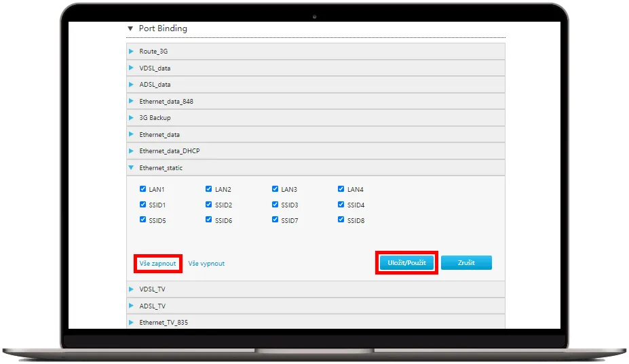
Task: Toggle the LAN4 port checkbox
Action: click(x=341, y=190)
